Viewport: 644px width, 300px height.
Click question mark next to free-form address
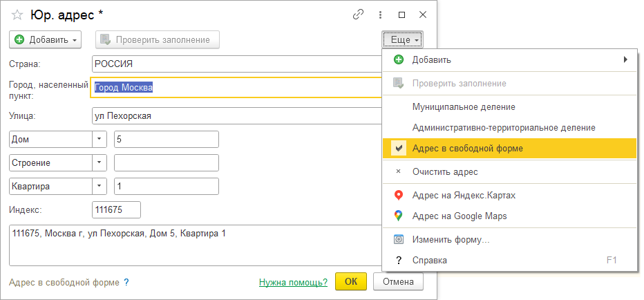point(126,283)
